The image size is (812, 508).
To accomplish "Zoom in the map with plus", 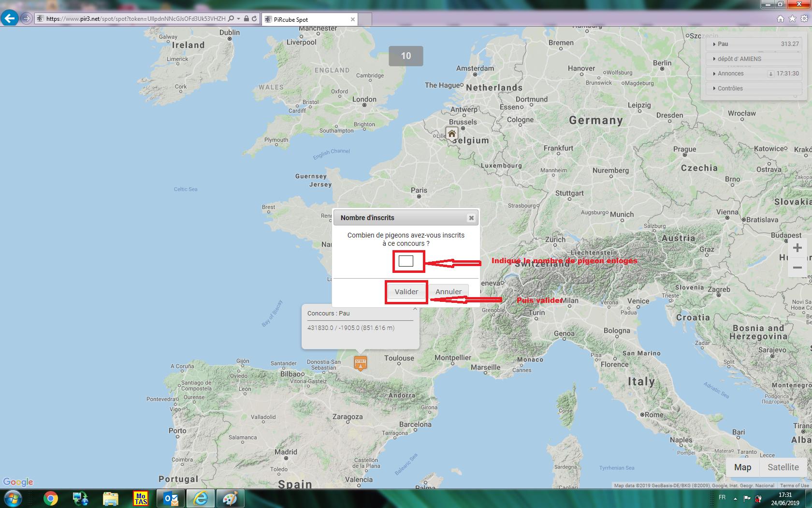I will tap(797, 248).
